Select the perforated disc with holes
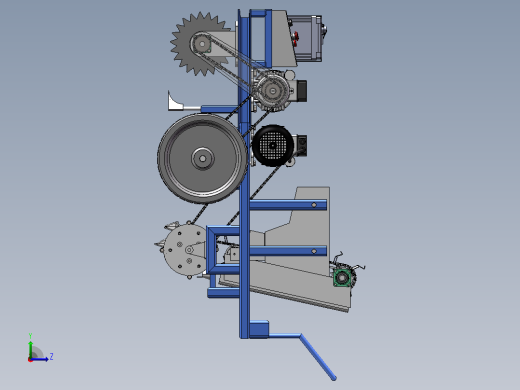The image size is (520, 390). (x=185, y=250)
